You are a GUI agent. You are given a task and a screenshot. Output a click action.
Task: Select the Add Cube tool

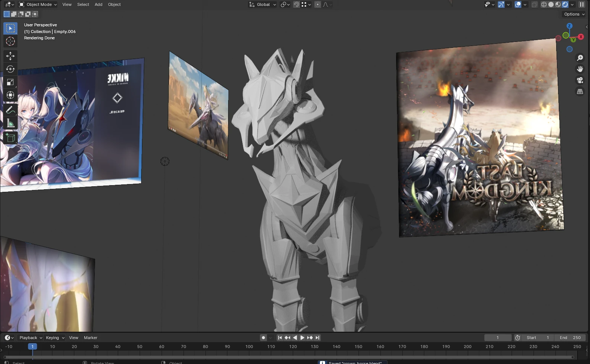tap(10, 138)
